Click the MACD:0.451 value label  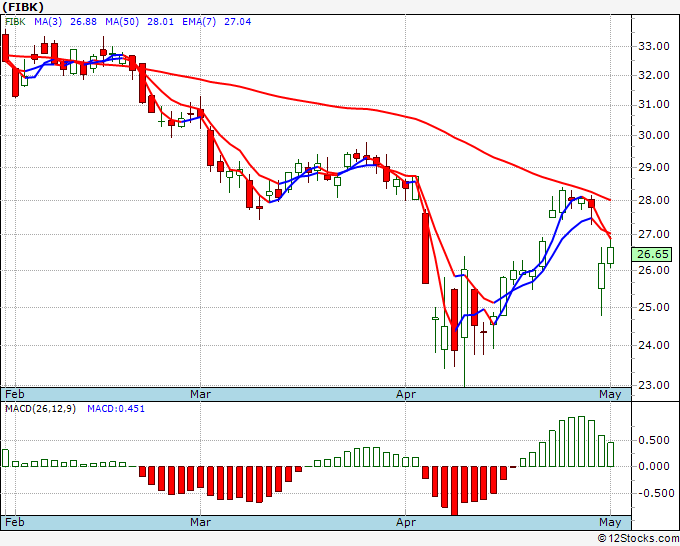[x=116, y=409]
